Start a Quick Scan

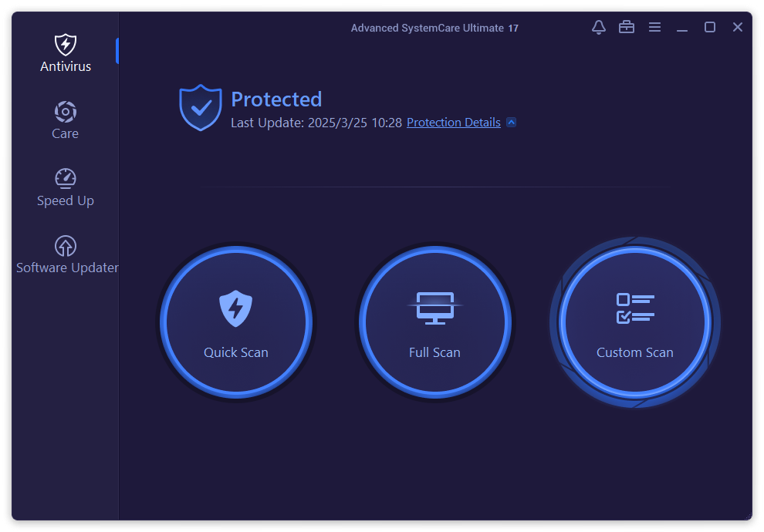[x=235, y=322]
